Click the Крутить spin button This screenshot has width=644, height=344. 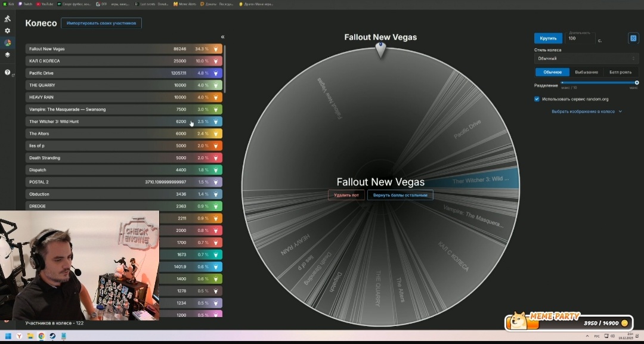click(548, 38)
